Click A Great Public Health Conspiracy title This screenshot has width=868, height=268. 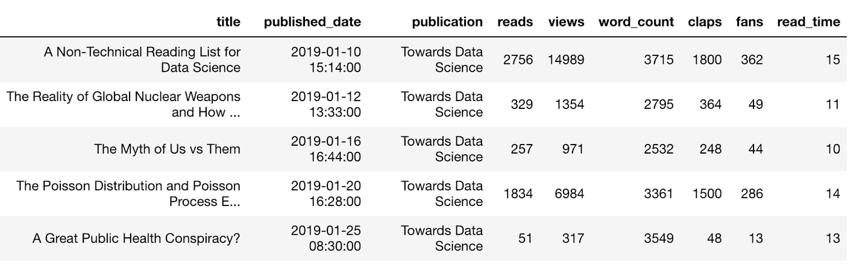click(136, 238)
